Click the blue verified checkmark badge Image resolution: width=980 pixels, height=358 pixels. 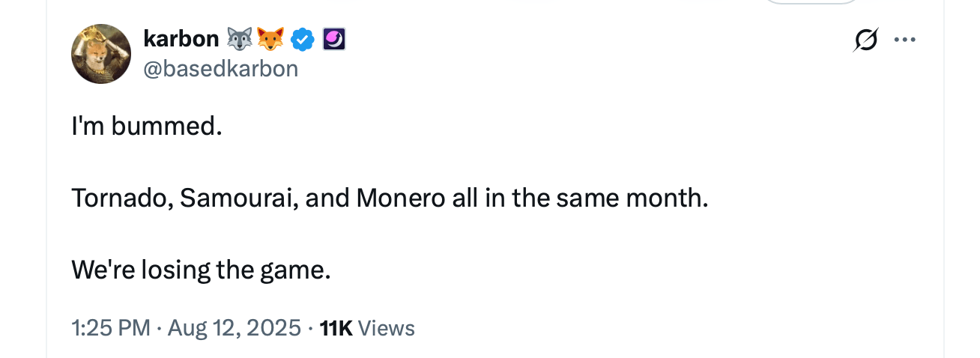tap(302, 39)
